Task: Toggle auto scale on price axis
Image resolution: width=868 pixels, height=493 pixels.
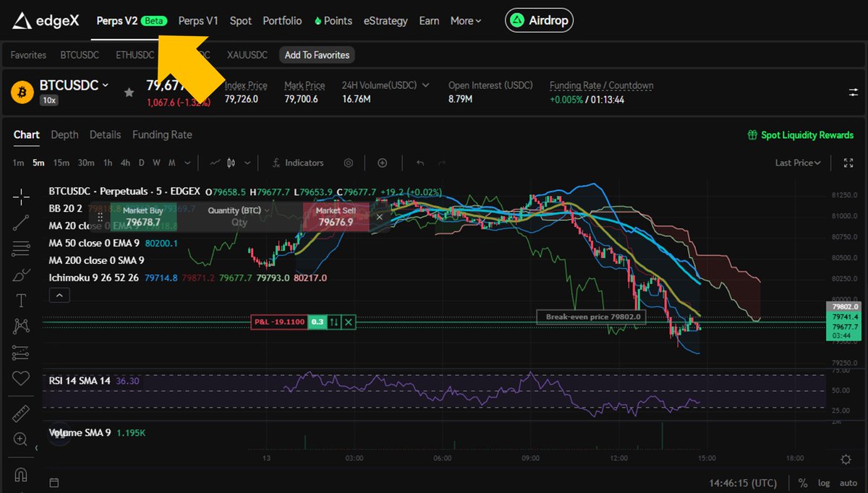Action: coord(848,483)
